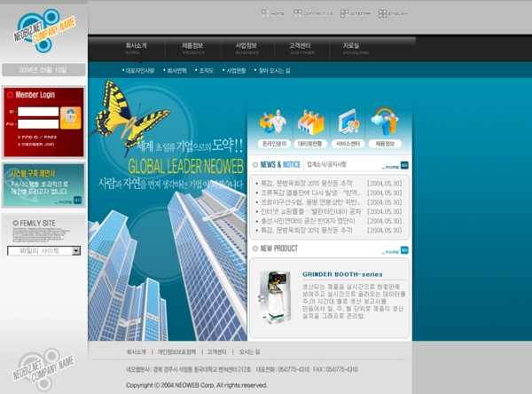Image resolution: width=532 pixels, height=394 pixels.
Task: Open news item 인터넷 쇼핑몰들 밸런타인데이
Action: 311,211
